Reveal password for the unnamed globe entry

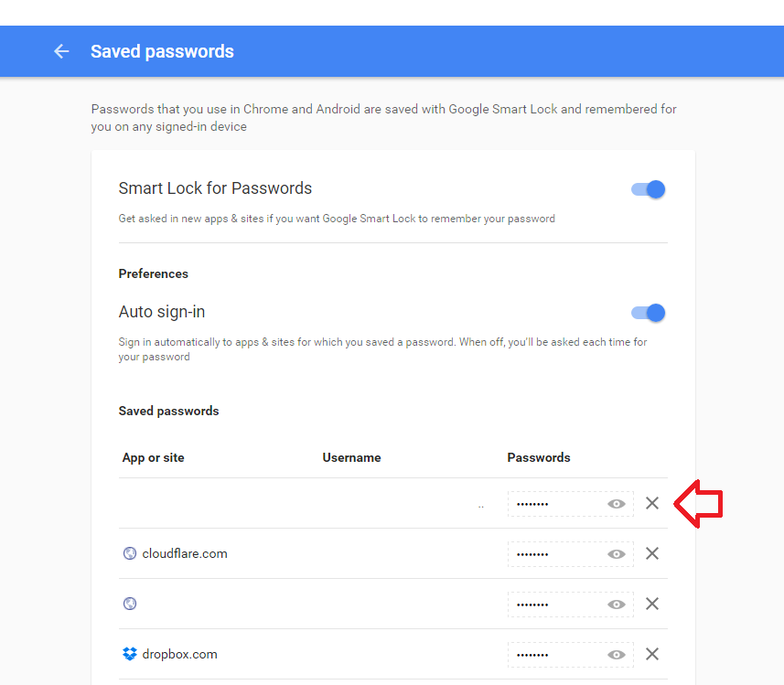[x=616, y=605]
